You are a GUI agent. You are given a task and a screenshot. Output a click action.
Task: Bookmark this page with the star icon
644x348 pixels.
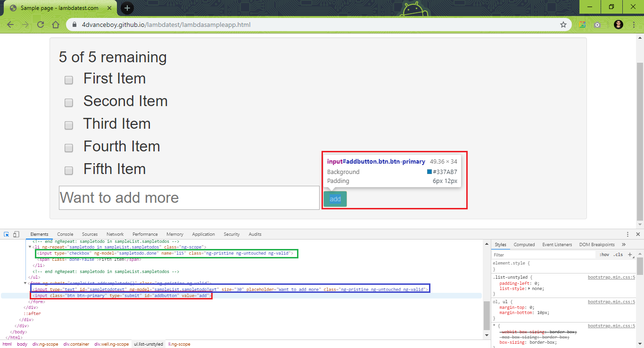563,25
